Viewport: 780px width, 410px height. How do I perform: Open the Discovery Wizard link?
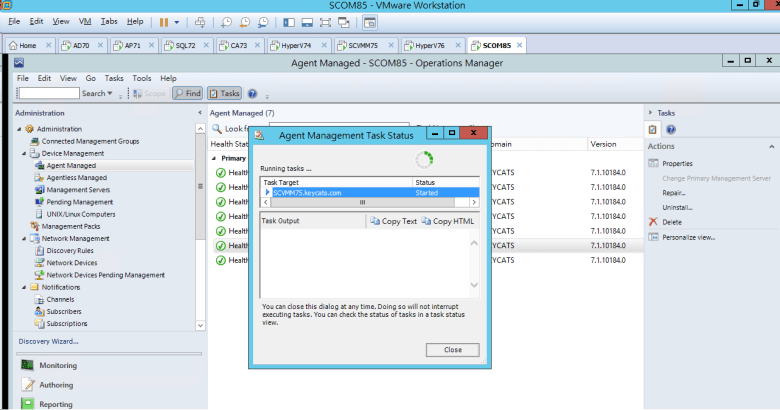(48, 341)
